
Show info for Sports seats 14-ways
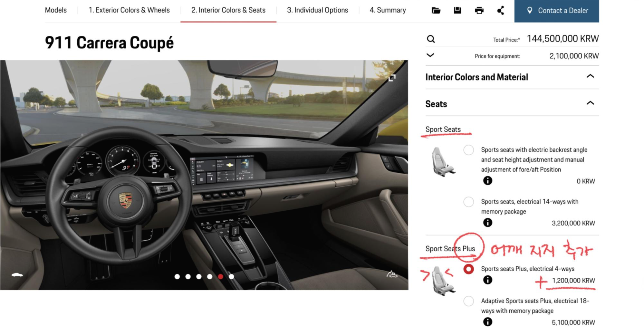point(488,223)
